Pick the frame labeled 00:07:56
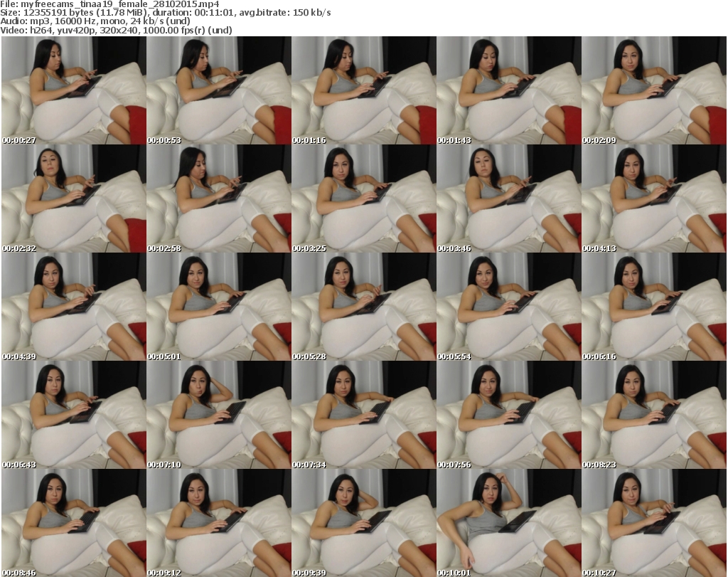This screenshot has width=728, height=577. coord(509,415)
